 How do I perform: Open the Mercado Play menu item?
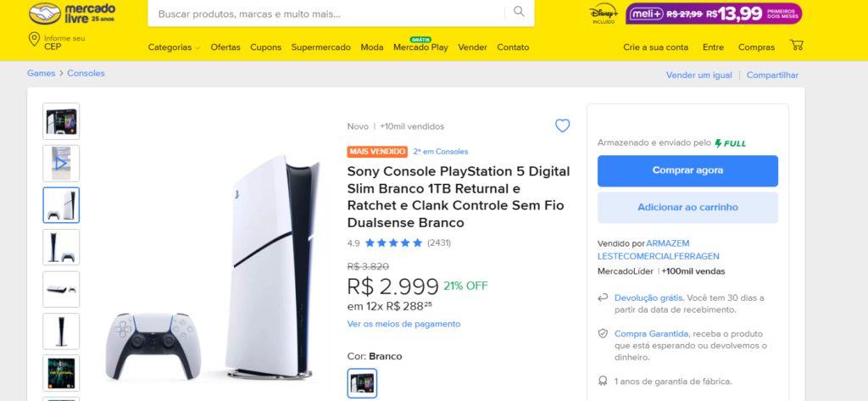(420, 47)
